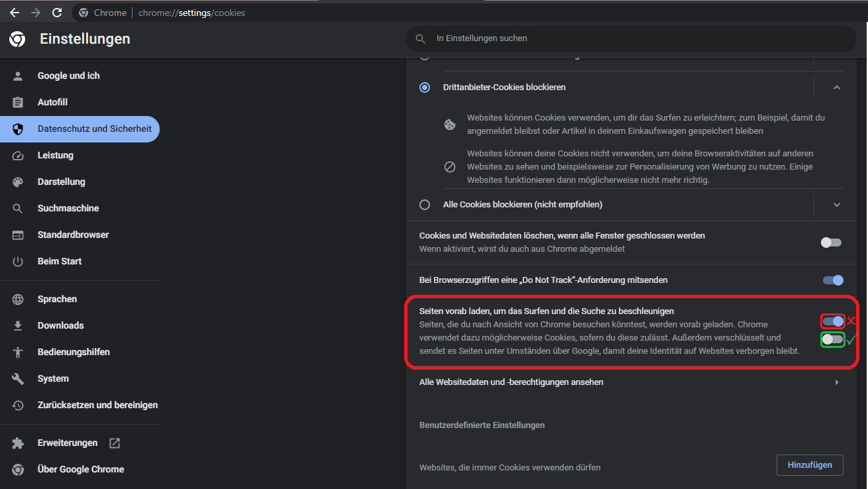Select Alle Cookies blockieren radio option

425,205
